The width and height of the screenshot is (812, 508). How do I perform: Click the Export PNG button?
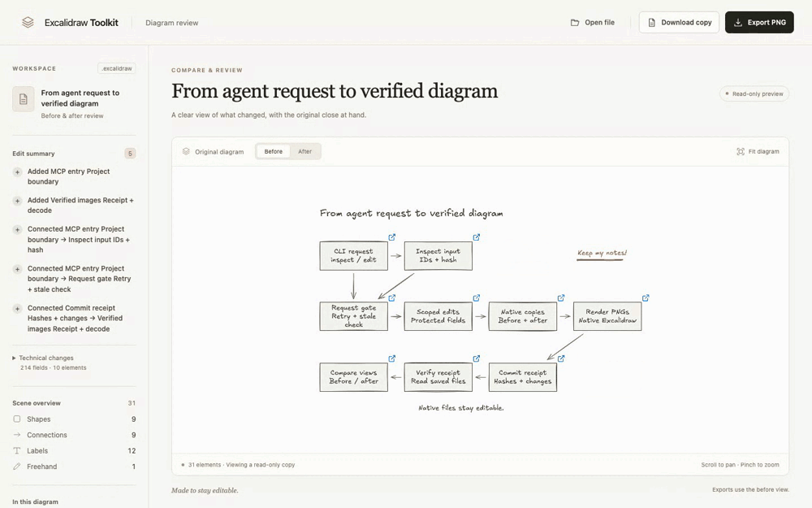coord(759,22)
